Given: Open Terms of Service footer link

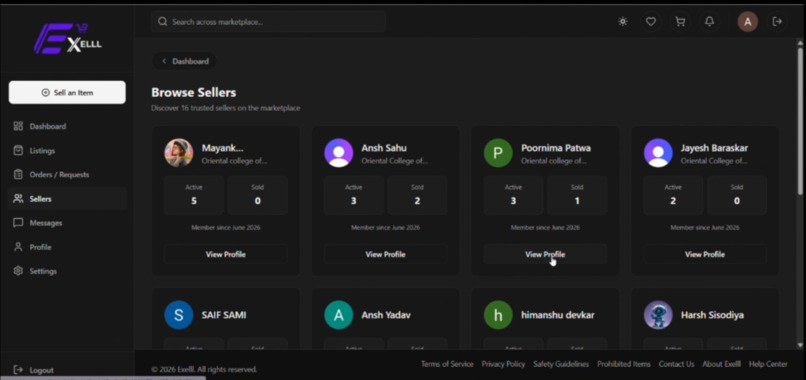Looking at the screenshot, I should 447,364.
